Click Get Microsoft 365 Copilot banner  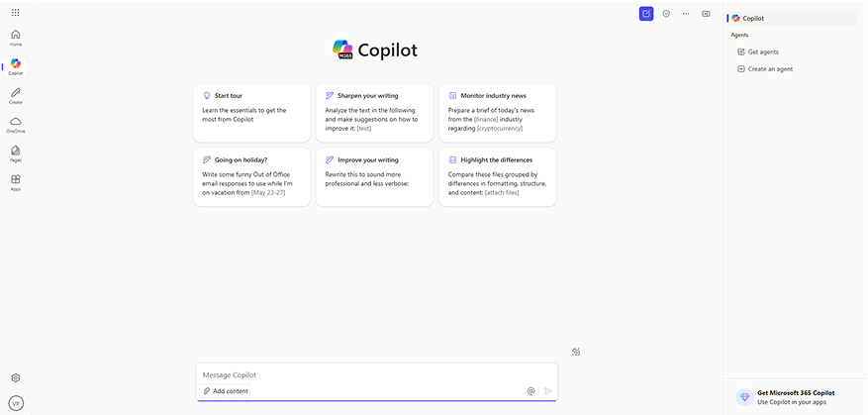click(796, 397)
